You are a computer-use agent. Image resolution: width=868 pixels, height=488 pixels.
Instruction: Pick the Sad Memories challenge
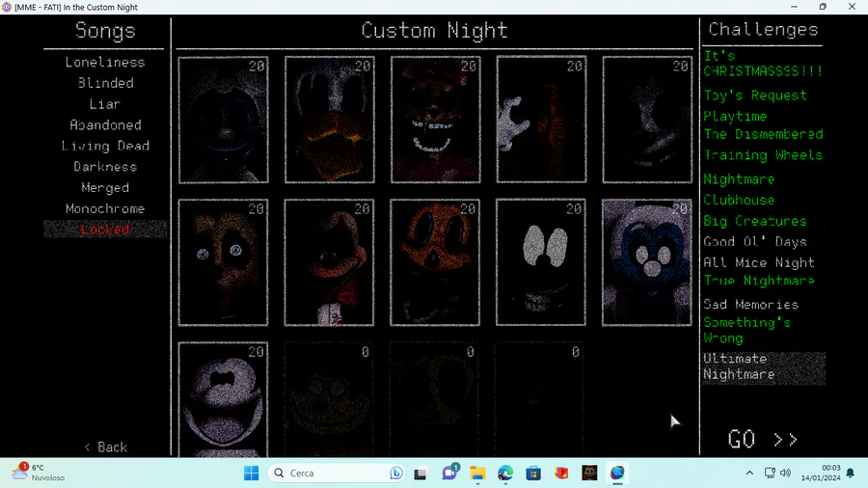[x=751, y=305]
